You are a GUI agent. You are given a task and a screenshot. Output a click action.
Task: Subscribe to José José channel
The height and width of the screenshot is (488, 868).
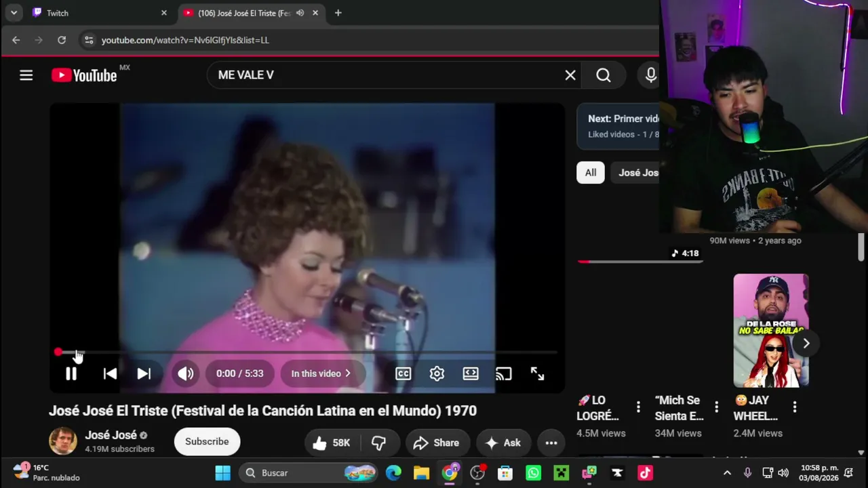point(207,441)
